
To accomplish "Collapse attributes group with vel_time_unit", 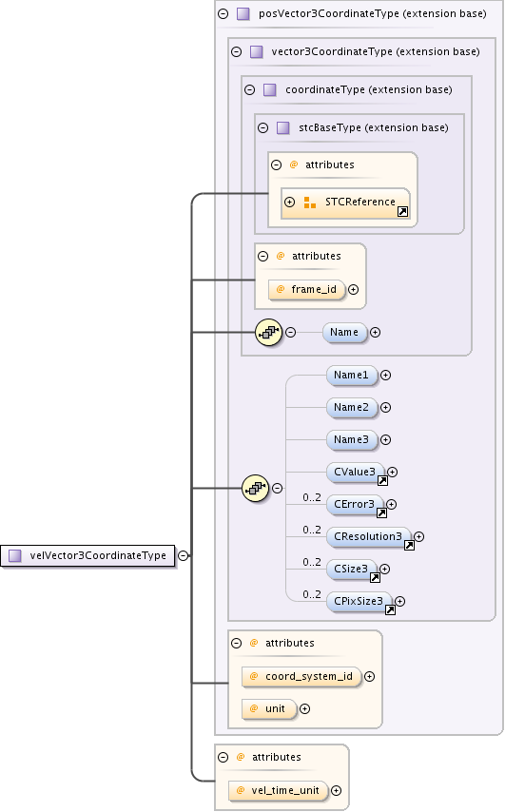I will click(x=223, y=757).
